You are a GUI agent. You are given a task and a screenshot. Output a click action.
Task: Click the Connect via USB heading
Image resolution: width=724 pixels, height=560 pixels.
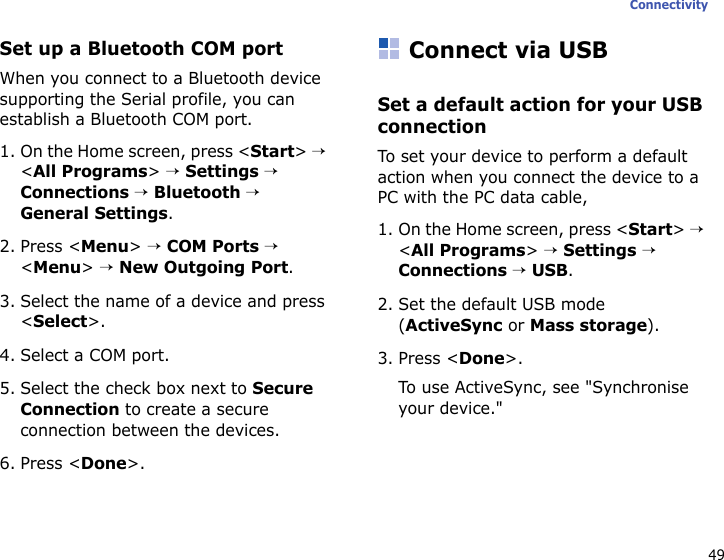508,50
